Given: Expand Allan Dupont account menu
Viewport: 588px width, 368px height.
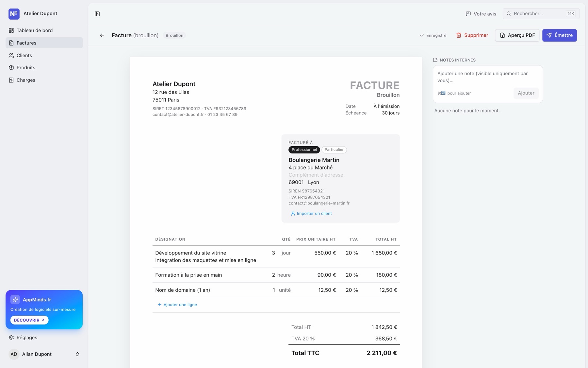Looking at the screenshot, I should (44, 354).
